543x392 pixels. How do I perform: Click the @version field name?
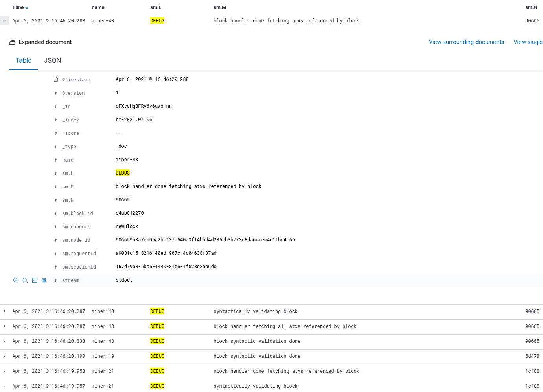coord(74,93)
